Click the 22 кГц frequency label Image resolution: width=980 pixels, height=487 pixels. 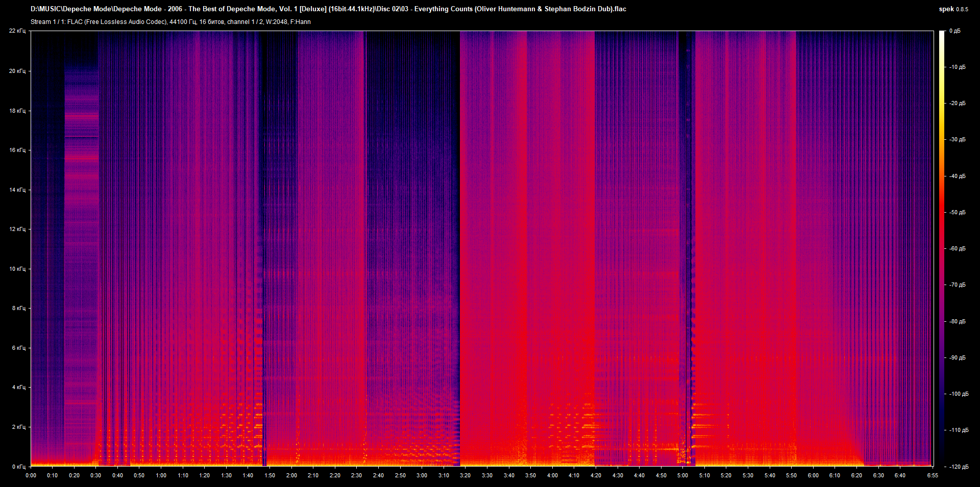click(x=17, y=31)
